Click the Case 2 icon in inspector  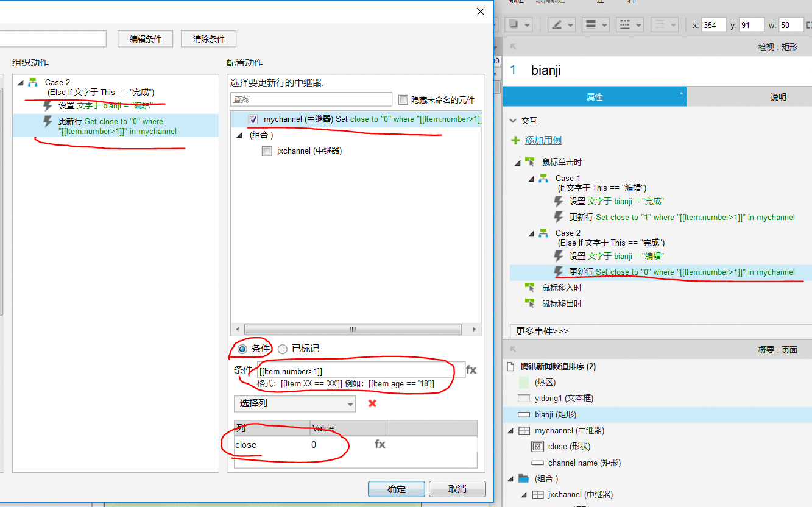click(x=543, y=233)
